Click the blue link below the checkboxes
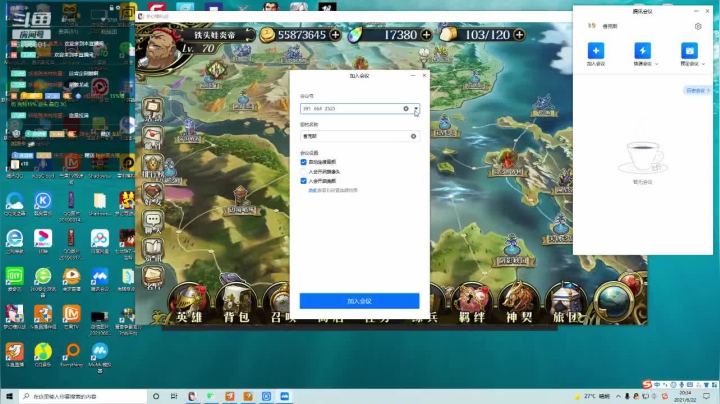720x404 pixels. pos(312,190)
